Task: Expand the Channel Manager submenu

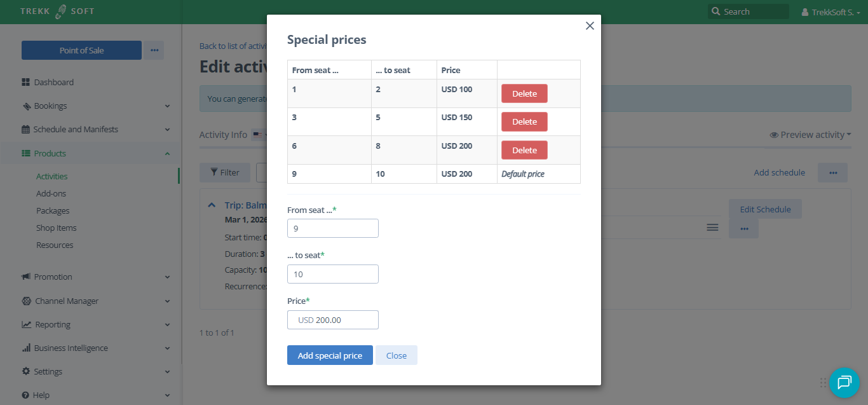Action: tap(167, 301)
